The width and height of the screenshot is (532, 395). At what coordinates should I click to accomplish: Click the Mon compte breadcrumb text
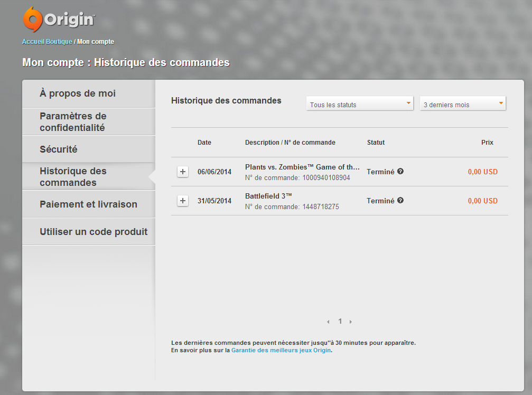[x=96, y=42]
